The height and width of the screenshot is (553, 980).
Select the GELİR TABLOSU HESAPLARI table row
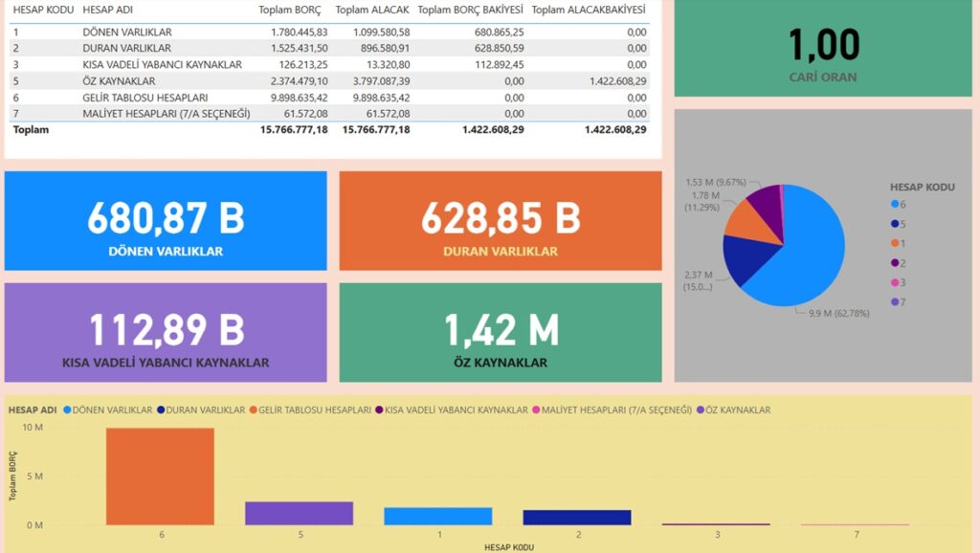click(x=145, y=98)
